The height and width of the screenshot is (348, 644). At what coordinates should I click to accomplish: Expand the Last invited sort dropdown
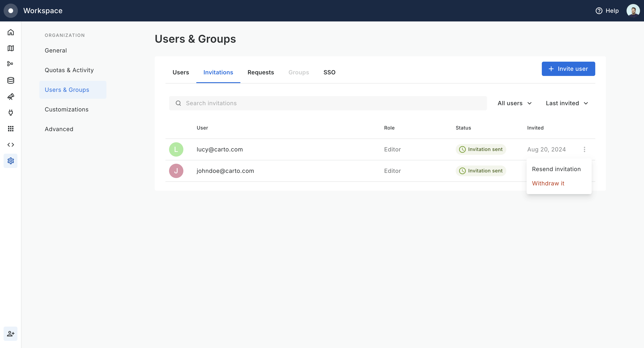coord(566,103)
